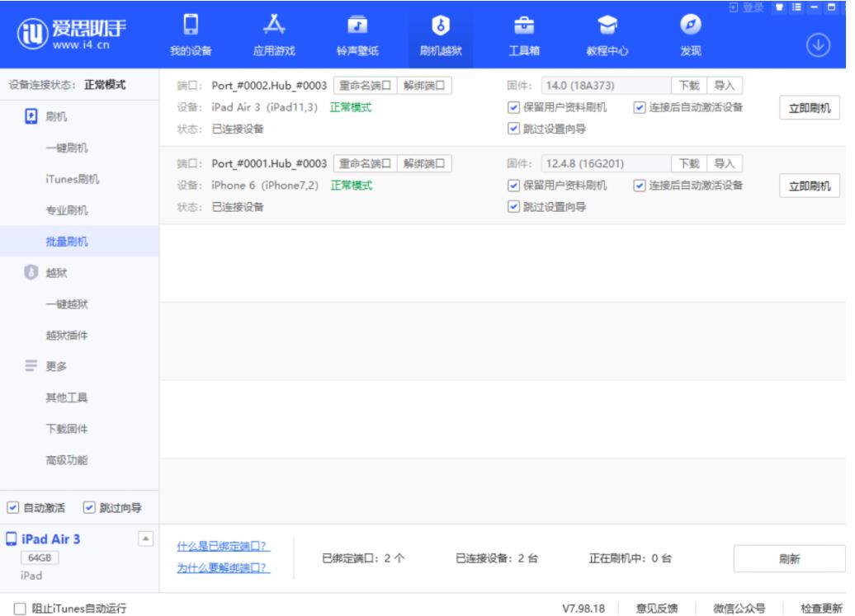855x616 pixels.
Task: Toggle the 自动激活 checkbox in sidebar
Action: [x=13, y=508]
